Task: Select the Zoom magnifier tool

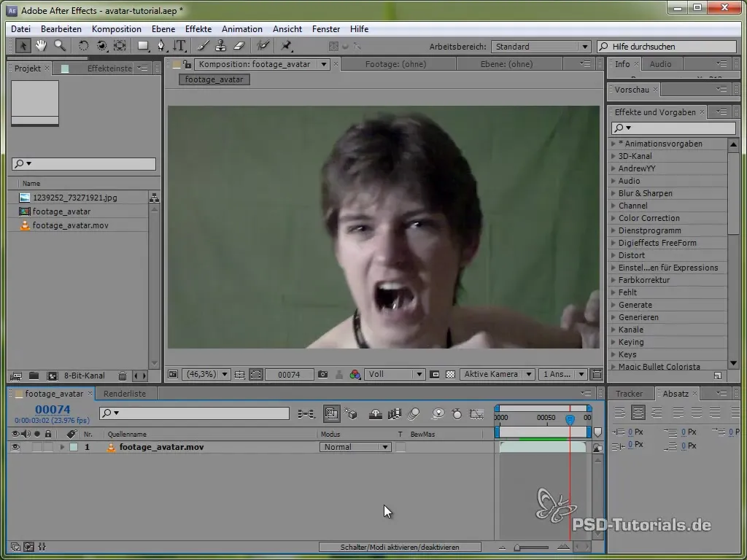Action: click(59, 46)
